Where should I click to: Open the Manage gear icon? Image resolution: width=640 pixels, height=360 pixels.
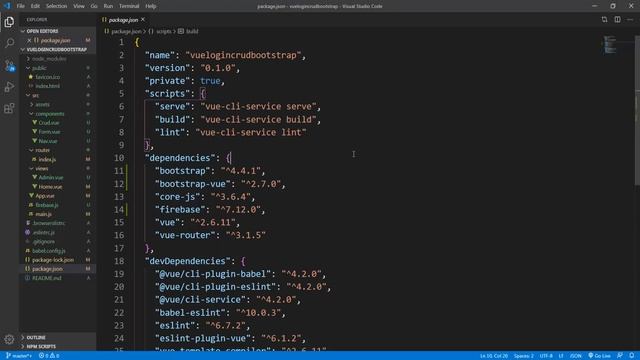9,339
